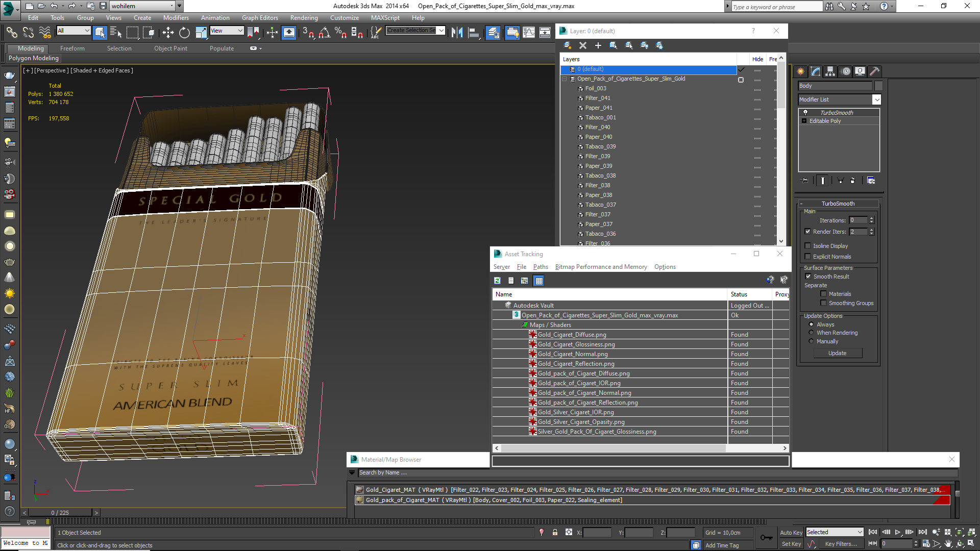The image size is (980, 551).
Task: Switch to the Freeform ribbon tab
Action: 72,48
